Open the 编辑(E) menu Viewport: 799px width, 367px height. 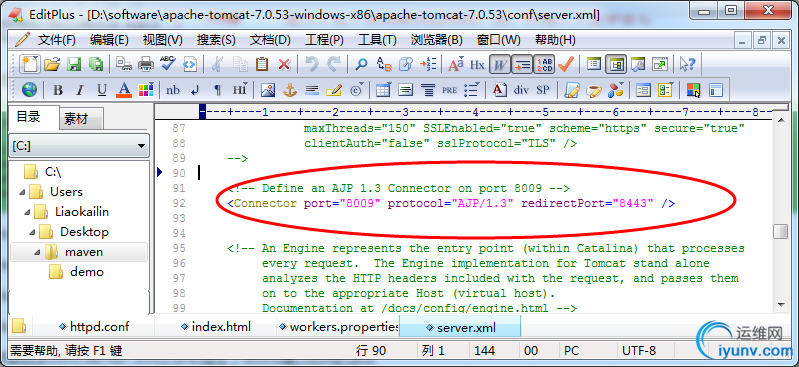click(109, 40)
